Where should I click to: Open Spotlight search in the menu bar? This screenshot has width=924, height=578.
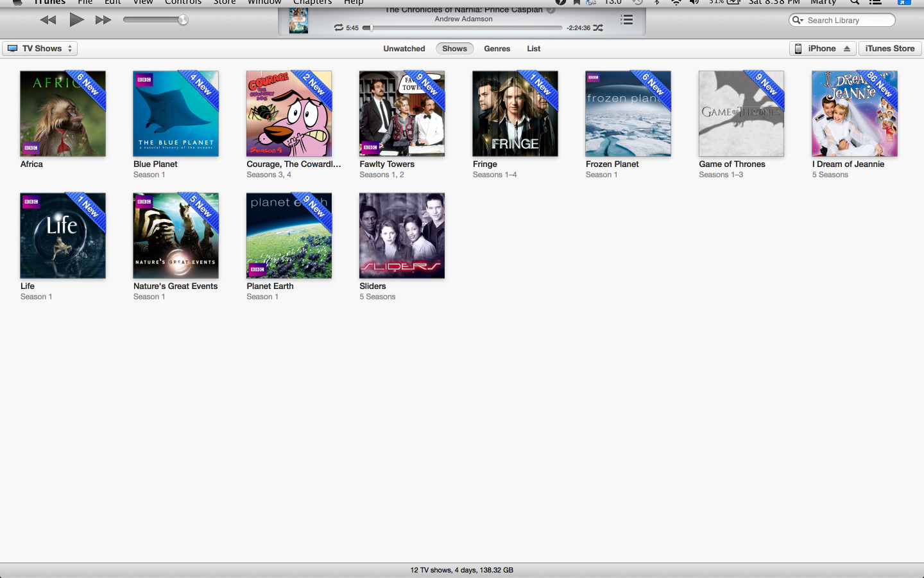click(x=855, y=2)
